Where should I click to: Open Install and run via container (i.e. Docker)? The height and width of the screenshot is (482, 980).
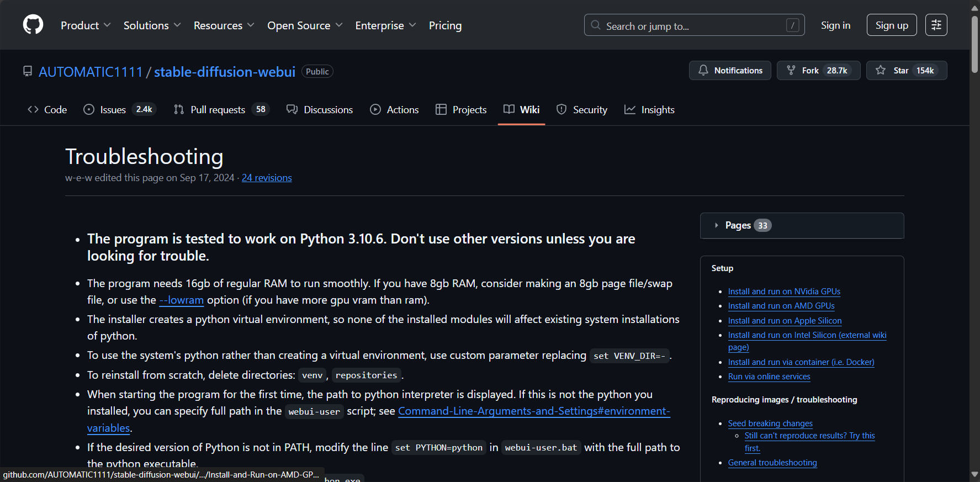pos(801,362)
